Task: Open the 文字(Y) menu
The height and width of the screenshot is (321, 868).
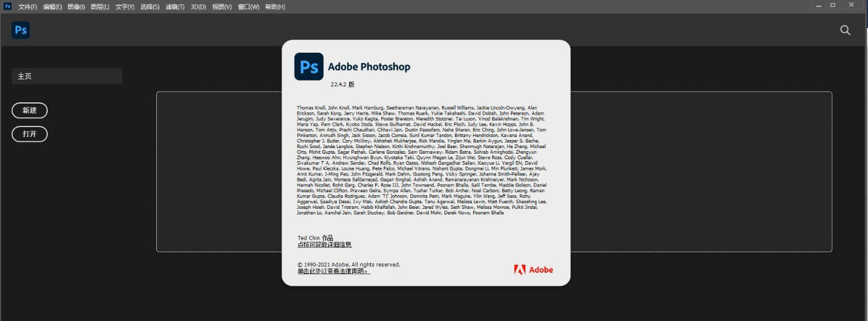Action: (x=125, y=7)
